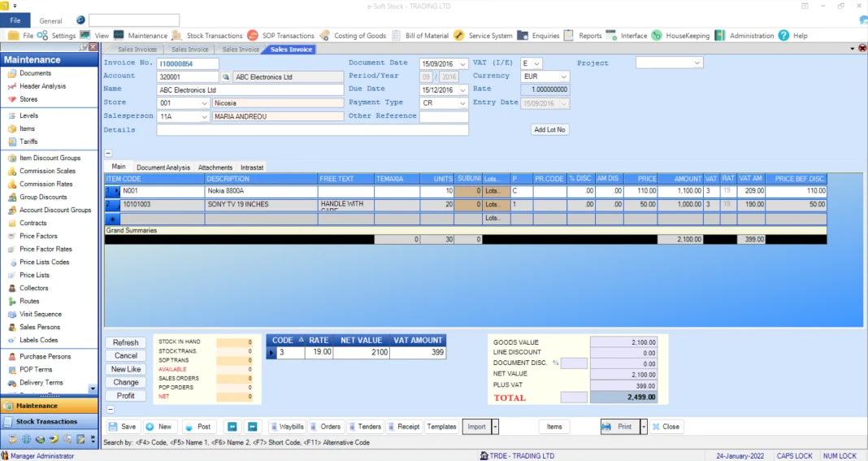This screenshot has height=461, width=868.
Task: Open Import button dropdown arrow
Action: coord(495,427)
